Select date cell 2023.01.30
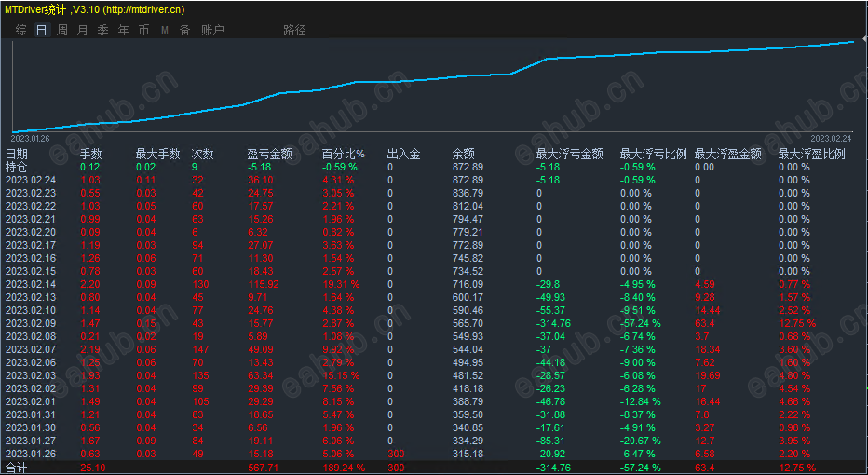Viewport: 868px width, 475px height. coord(31,427)
